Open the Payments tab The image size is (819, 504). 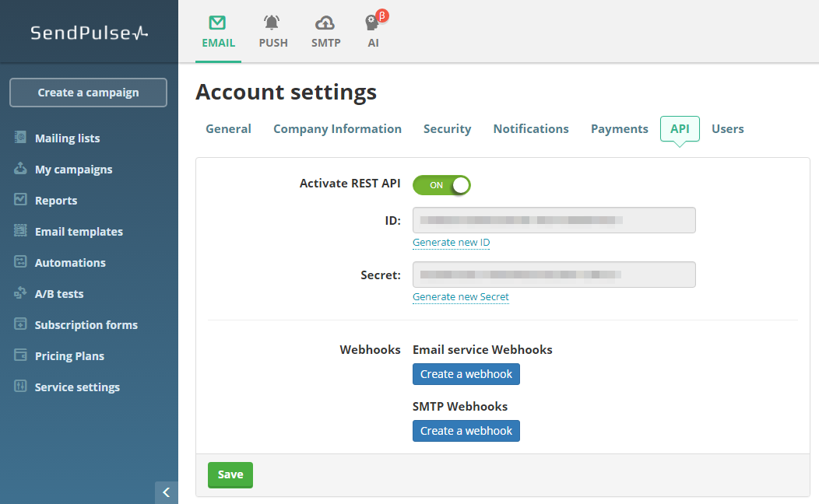tap(619, 129)
